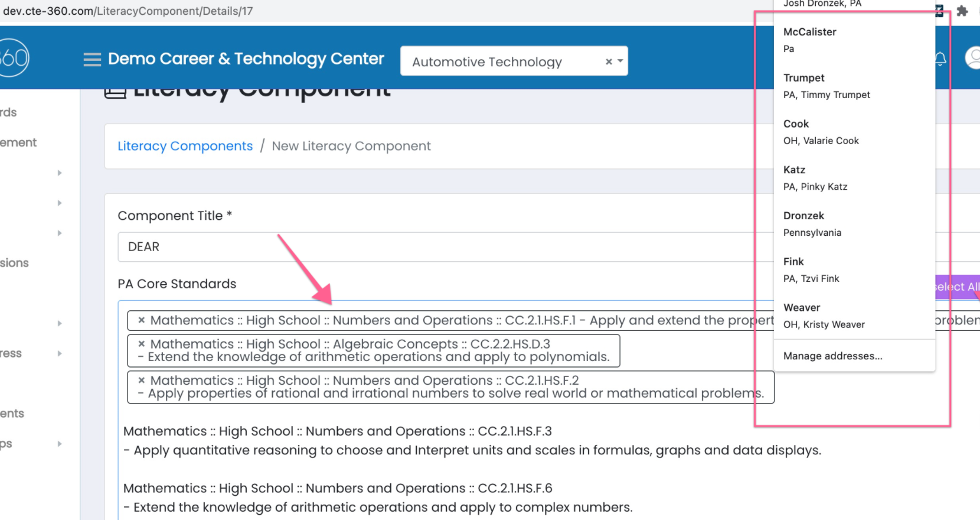Image resolution: width=980 pixels, height=520 pixels.
Task: Open the Literacy Components breadcrumb link
Action: pyautogui.click(x=185, y=146)
